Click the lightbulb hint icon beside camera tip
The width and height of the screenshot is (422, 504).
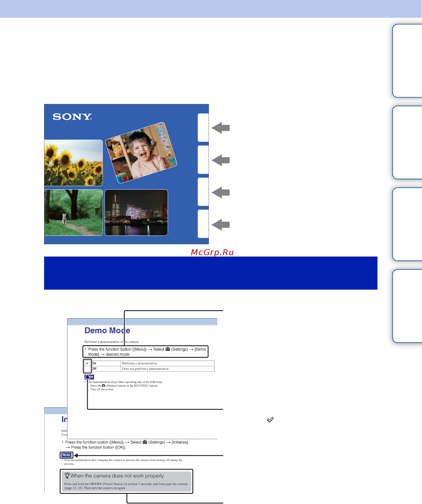(x=67, y=475)
